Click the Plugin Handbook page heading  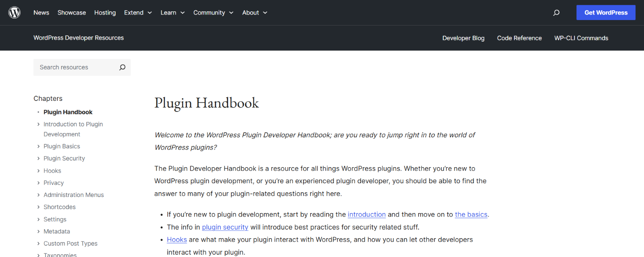click(207, 103)
